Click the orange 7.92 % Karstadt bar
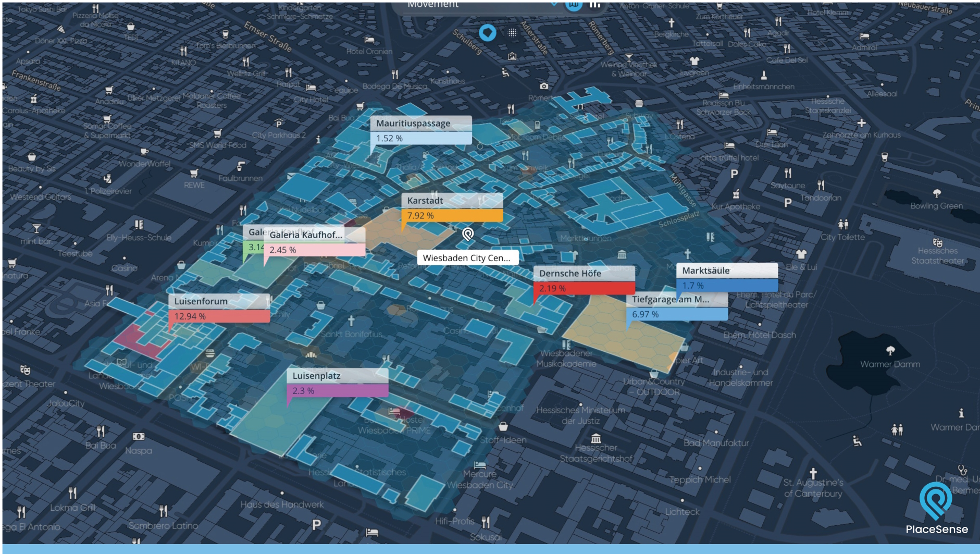980x554 pixels. pyautogui.click(x=452, y=215)
